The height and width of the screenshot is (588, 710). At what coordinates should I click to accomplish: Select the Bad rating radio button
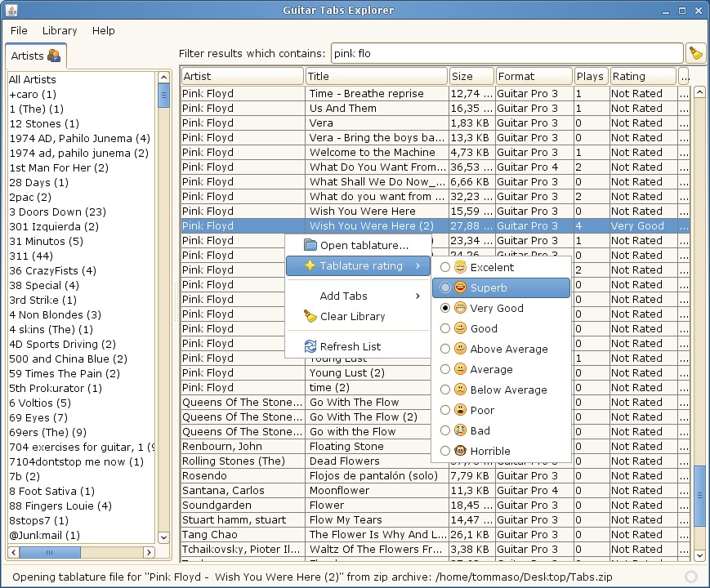(445, 430)
